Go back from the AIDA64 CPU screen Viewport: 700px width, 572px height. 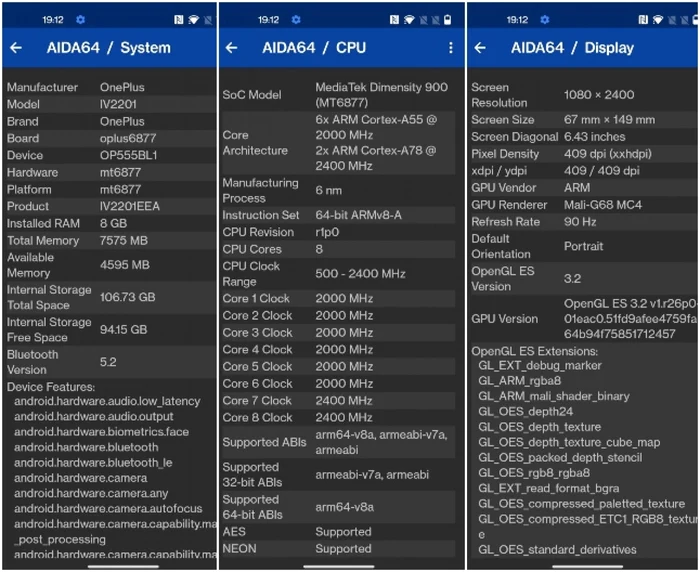232,48
